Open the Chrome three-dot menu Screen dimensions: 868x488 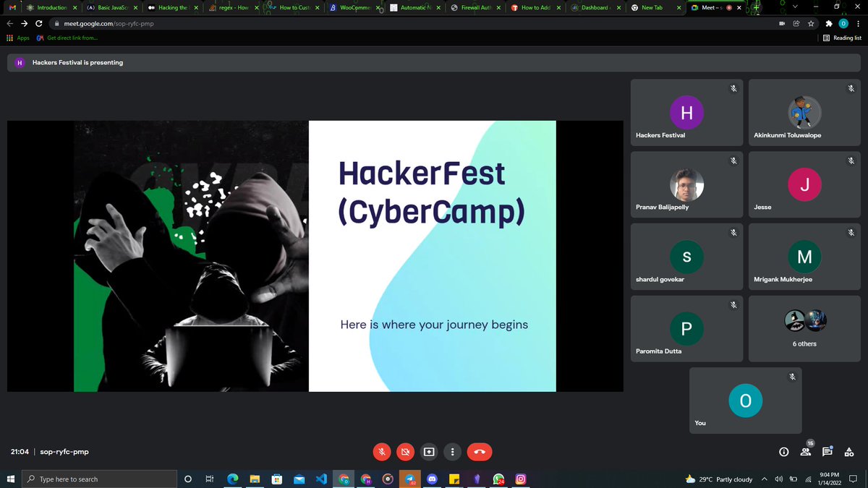click(x=857, y=23)
